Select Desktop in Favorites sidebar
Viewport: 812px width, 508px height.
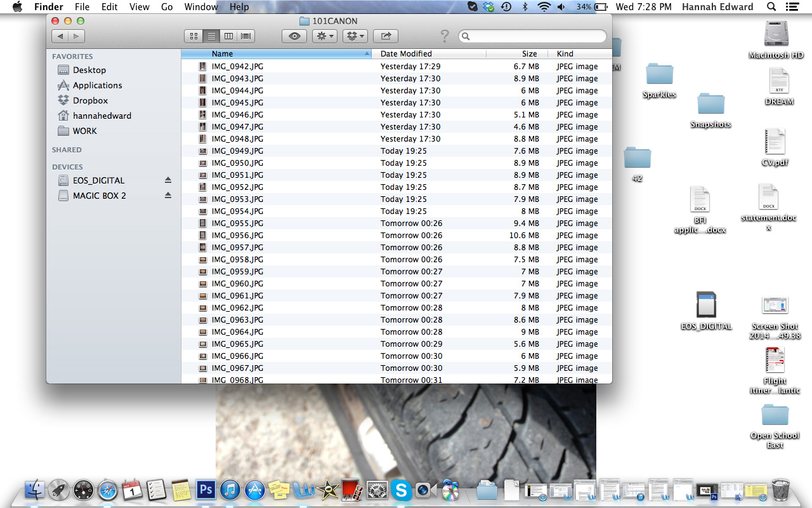(x=89, y=70)
